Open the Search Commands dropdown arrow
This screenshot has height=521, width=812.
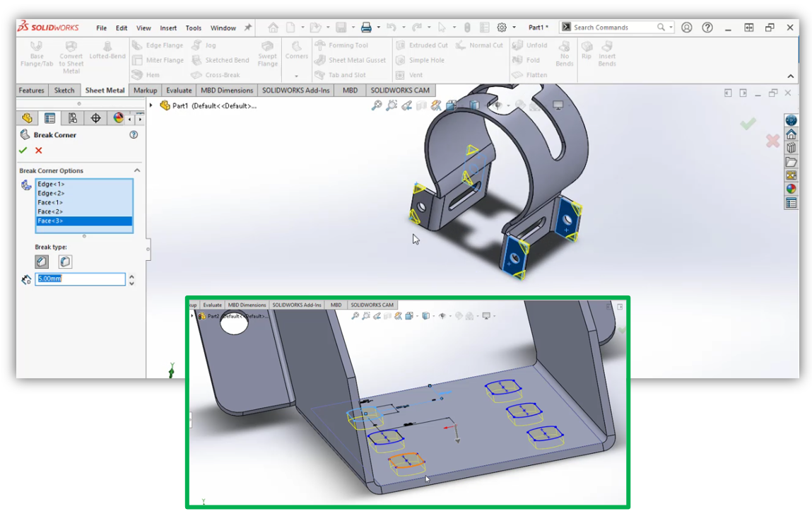pyautogui.click(x=671, y=28)
